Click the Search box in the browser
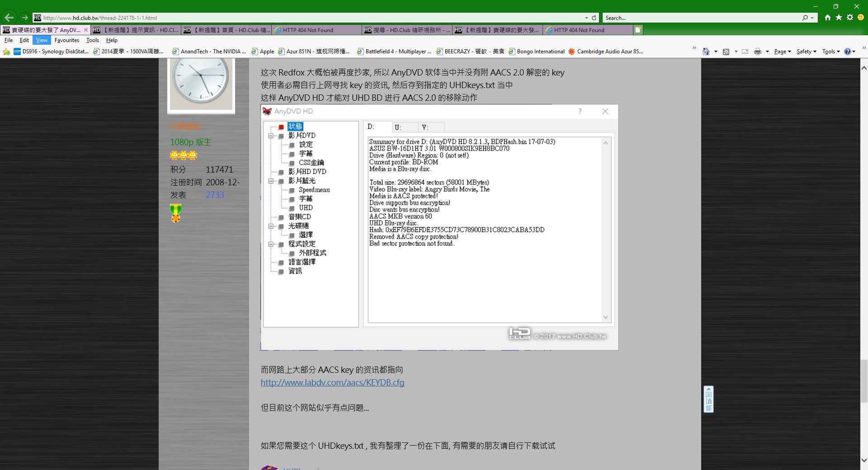Screen dimensions: 868x470 702,18
